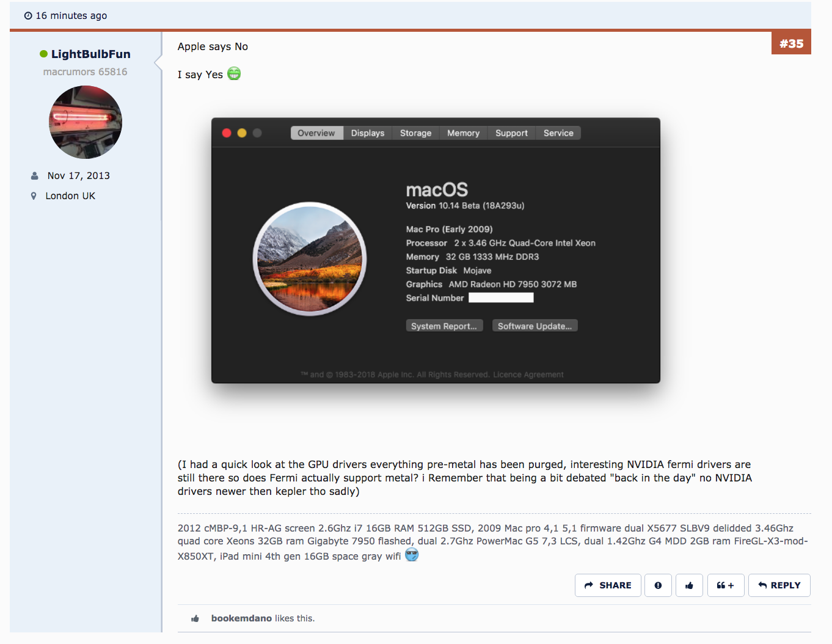The image size is (832, 644).
Task: Like the post with the thumbs-up button
Action: coord(689,585)
